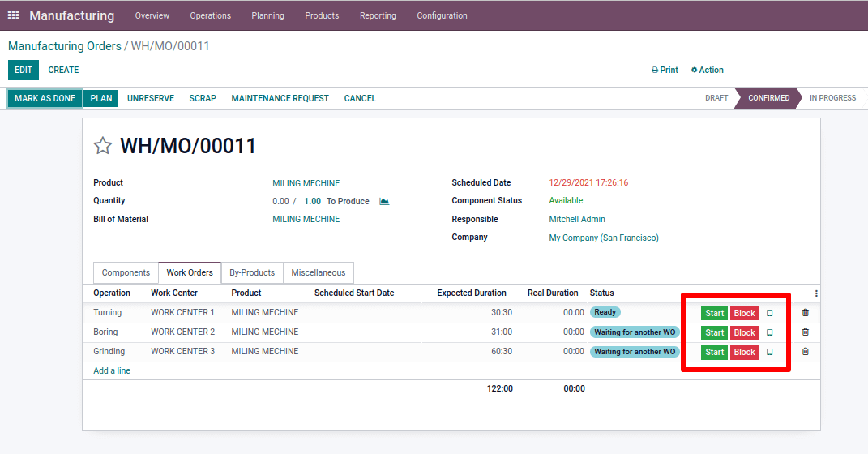
Task: Open the Configuration menu
Action: point(442,15)
